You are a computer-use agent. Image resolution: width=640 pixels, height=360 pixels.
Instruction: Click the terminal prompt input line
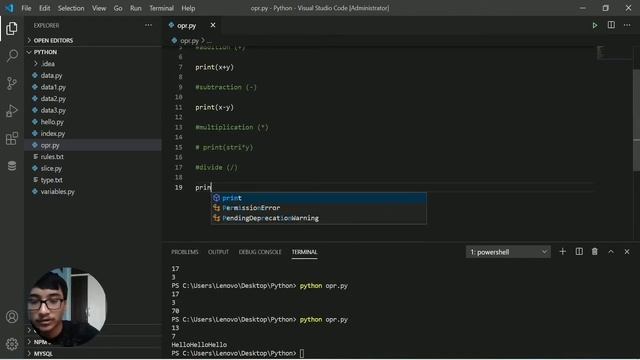tap(302, 353)
